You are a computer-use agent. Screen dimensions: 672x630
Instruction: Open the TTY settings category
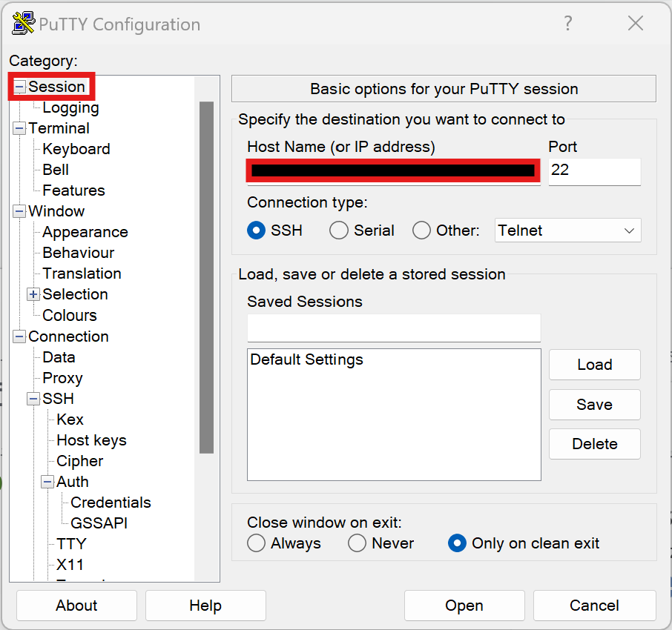click(x=71, y=544)
